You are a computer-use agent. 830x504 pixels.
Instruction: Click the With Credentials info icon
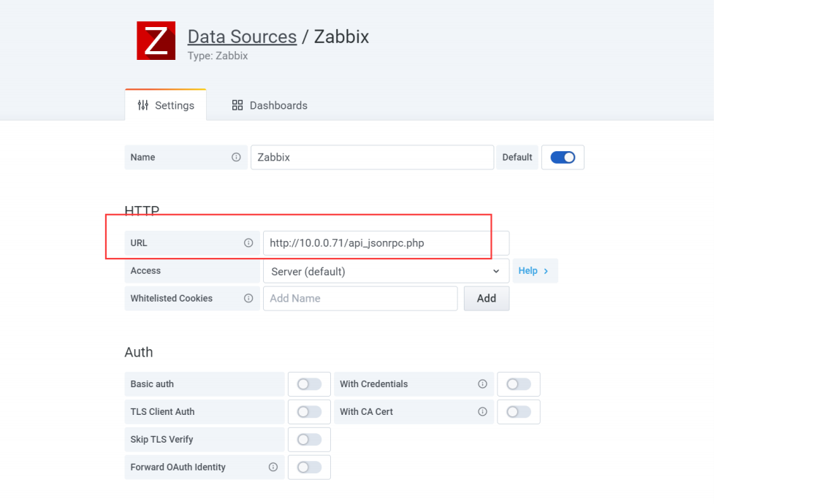tap(482, 384)
